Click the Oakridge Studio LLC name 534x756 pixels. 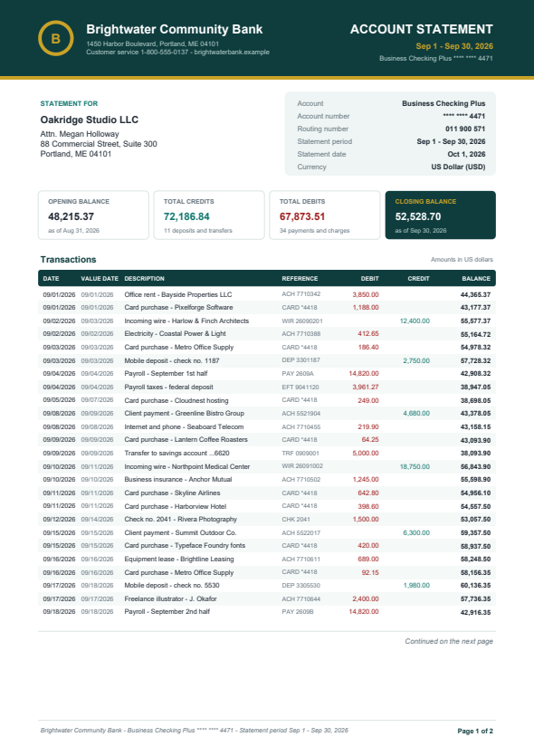coord(90,120)
